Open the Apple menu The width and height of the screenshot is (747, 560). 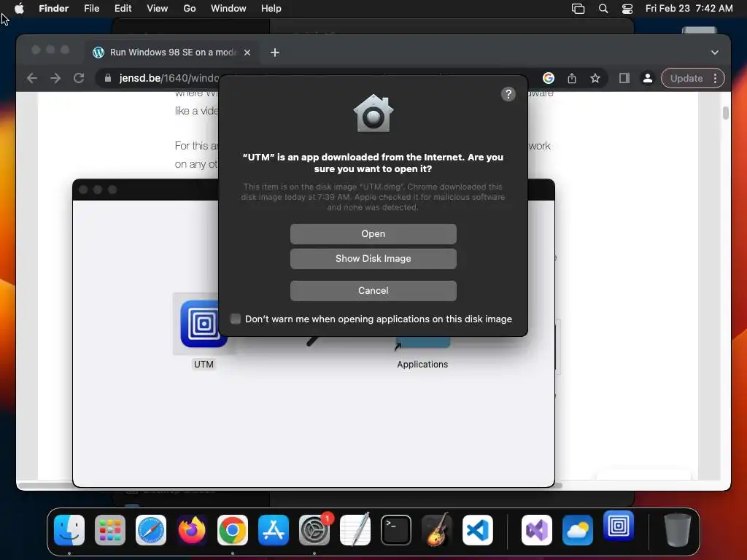19,8
